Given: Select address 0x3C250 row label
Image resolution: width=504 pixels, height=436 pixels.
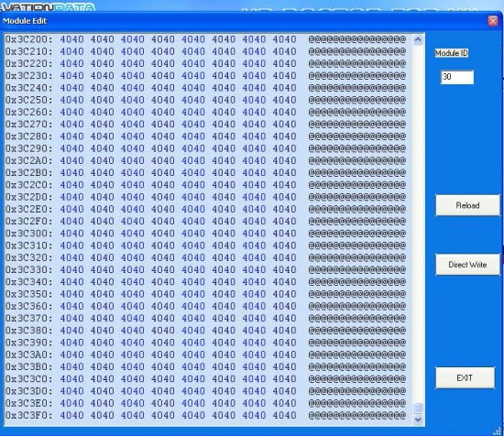Looking at the screenshot, I should [28, 100].
